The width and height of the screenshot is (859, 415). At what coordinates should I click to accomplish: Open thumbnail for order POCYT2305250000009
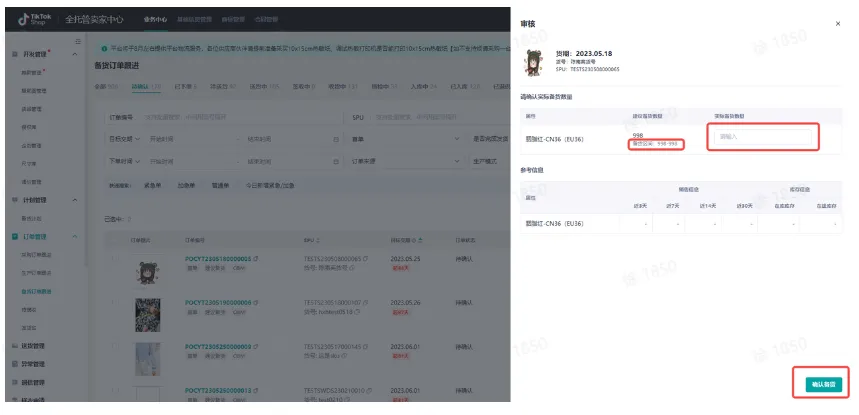148,359
